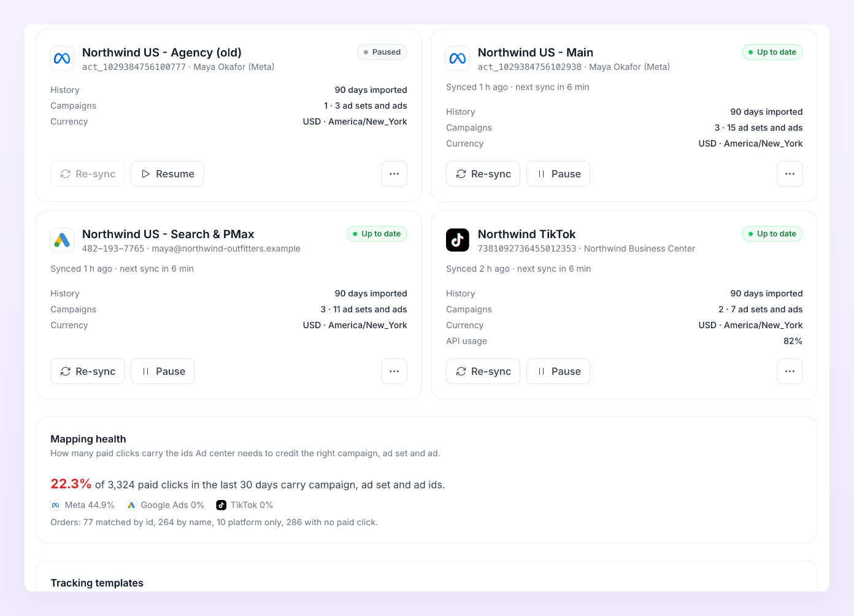Re-sync the Northwind TikTok account

click(483, 371)
